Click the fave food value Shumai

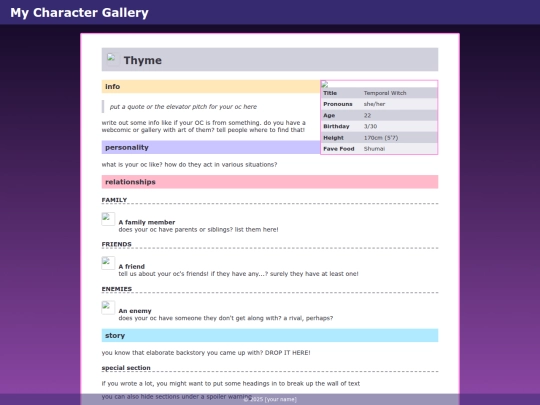[374, 149]
